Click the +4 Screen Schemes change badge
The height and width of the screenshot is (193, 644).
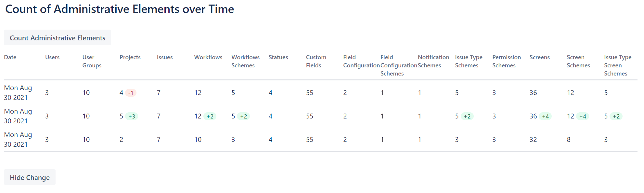pos(583,116)
